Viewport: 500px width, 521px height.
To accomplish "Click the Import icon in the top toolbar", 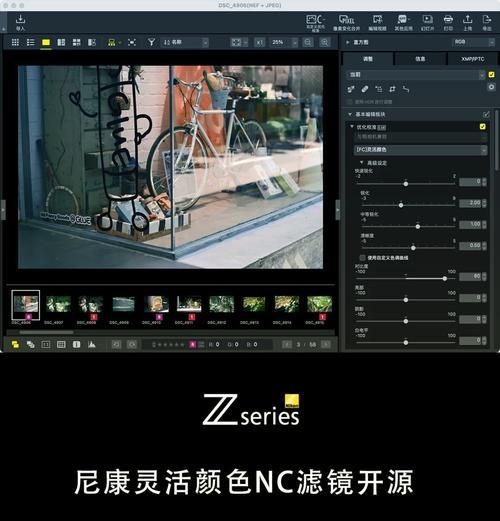I will coord(20,22).
